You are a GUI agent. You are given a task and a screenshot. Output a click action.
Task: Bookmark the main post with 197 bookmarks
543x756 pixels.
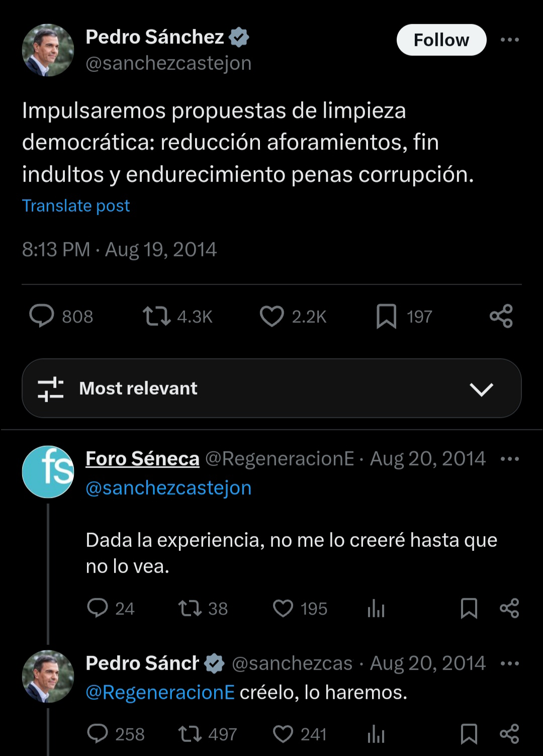386,317
